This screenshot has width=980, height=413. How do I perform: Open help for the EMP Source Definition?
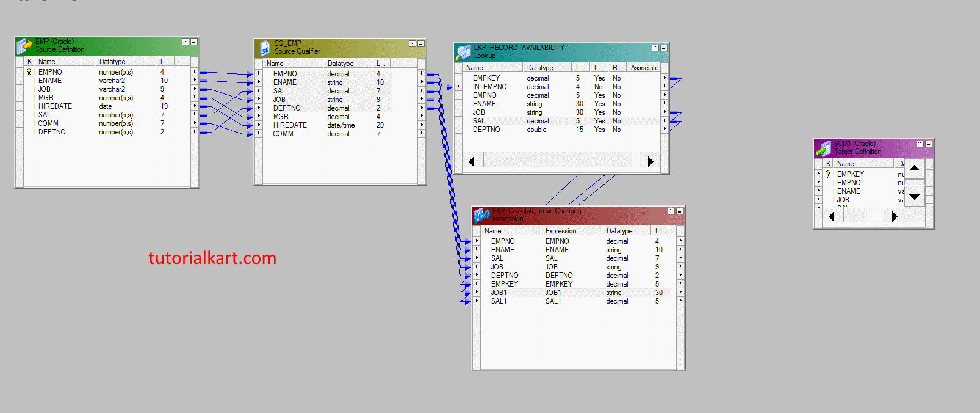tap(185, 42)
